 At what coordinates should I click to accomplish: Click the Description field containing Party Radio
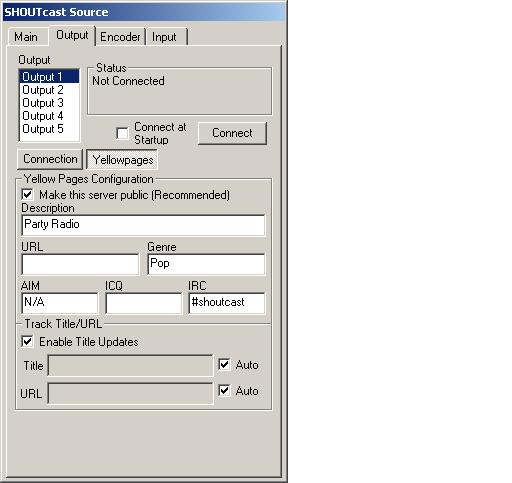143,225
